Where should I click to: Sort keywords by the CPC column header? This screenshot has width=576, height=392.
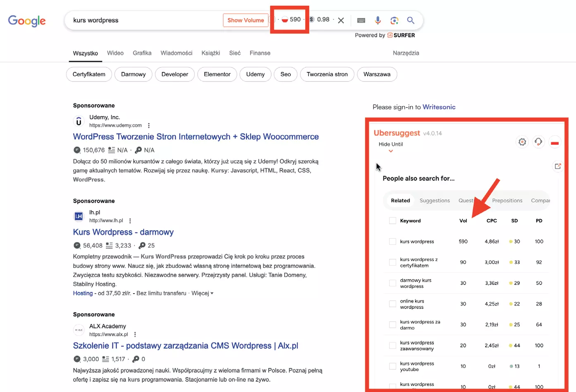(x=492, y=221)
